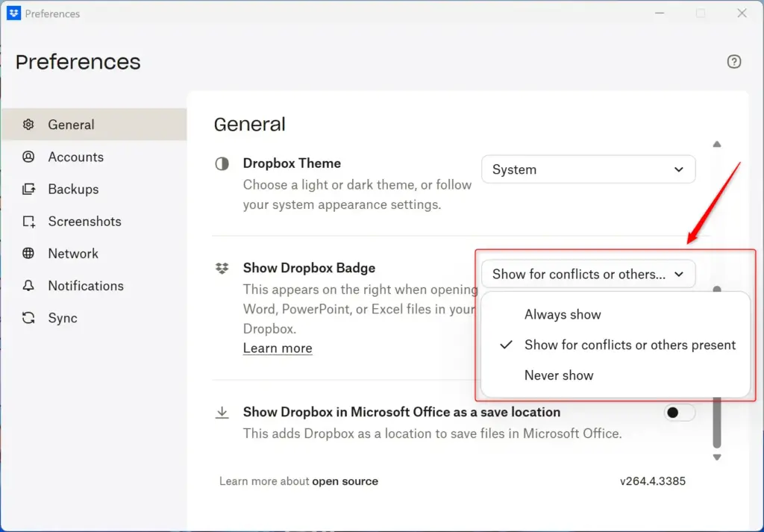Pick the Never show option

click(x=615, y=375)
